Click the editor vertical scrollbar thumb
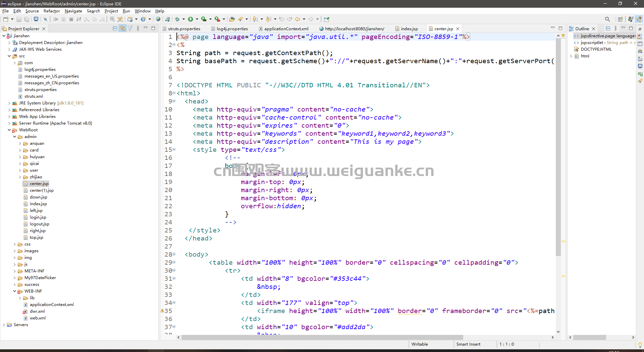Viewport: 644px width, 352px height. tap(558, 147)
